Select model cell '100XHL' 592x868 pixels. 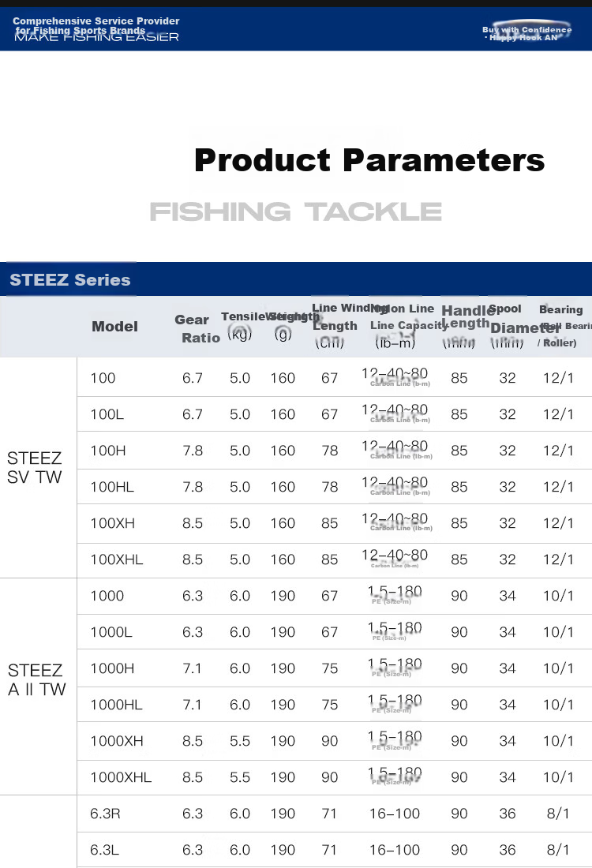tap(116, 559)
